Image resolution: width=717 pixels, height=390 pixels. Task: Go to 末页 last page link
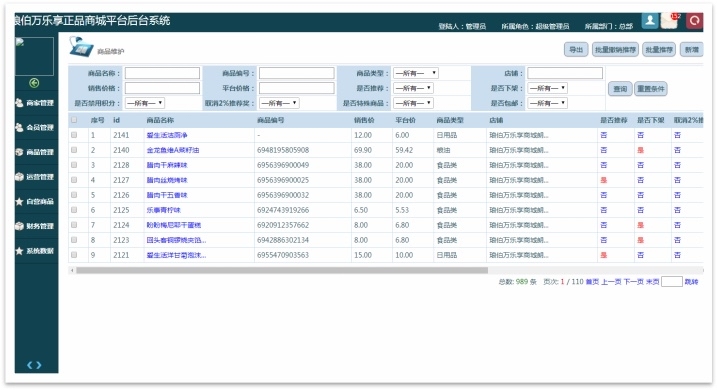point(652,282)
